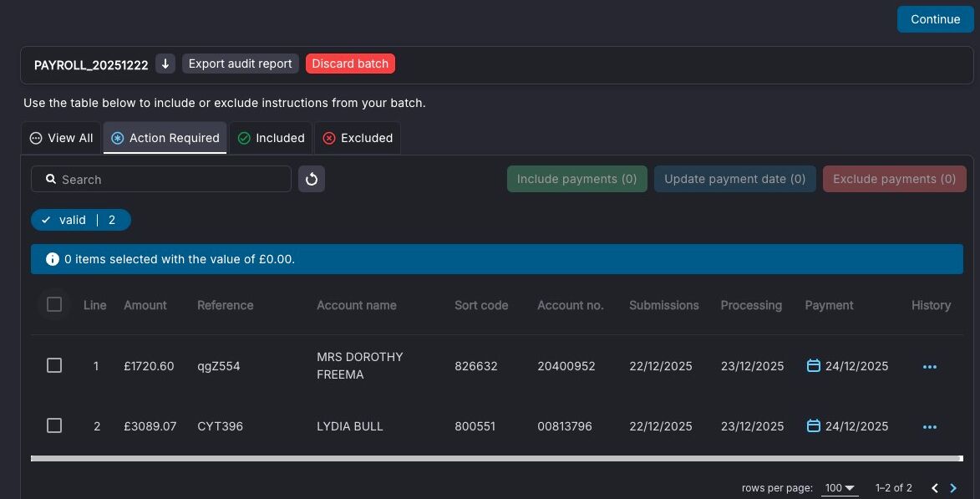980x499 pixels.
Task: Click the History column header
Action: 931,305
